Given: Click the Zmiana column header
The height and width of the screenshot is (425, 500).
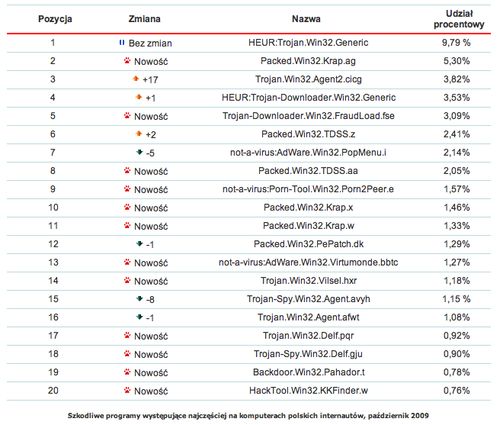Looking at the screenshot, I should click(x=144, y=19).
